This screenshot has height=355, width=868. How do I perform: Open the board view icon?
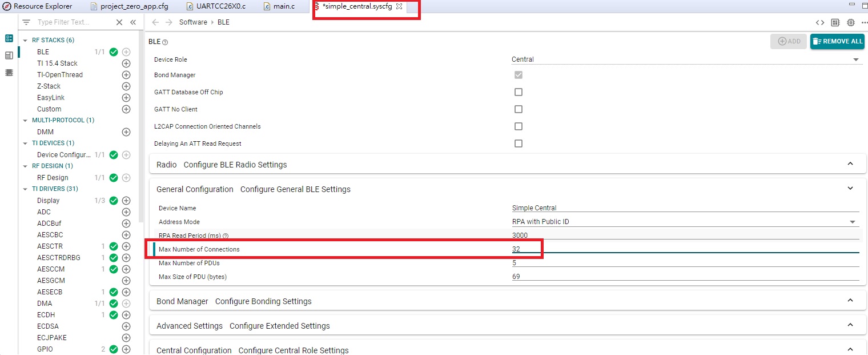click(835, 22)
